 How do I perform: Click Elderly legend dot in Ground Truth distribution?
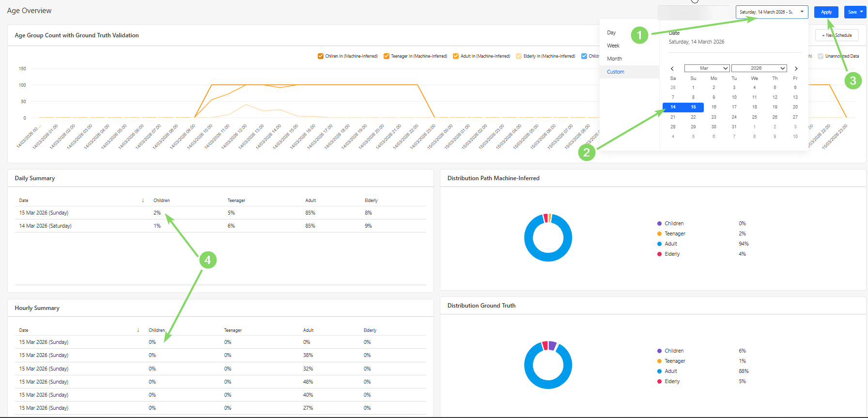(659, 382)
